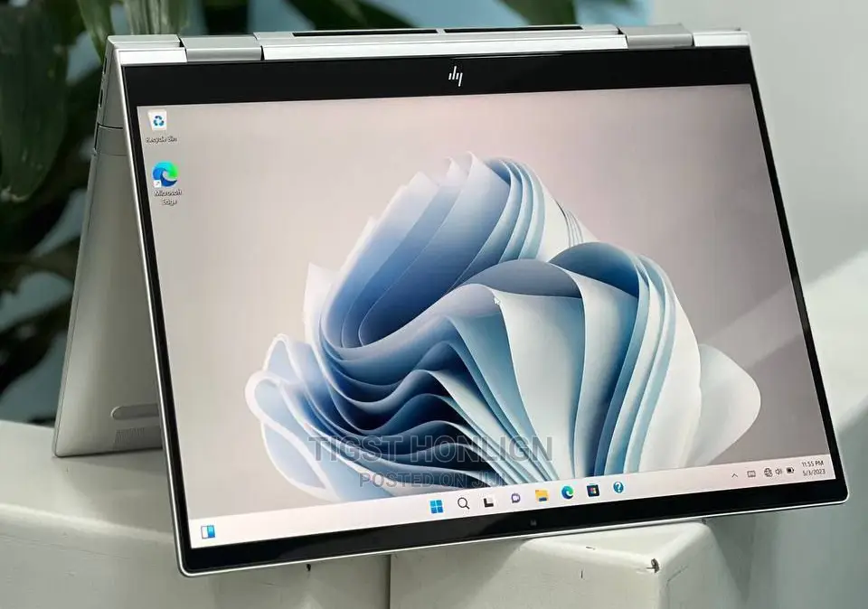Screen dimensions: 868x609
Task: Open the clock showing 11:55 PM
Action: click(812, 463)
